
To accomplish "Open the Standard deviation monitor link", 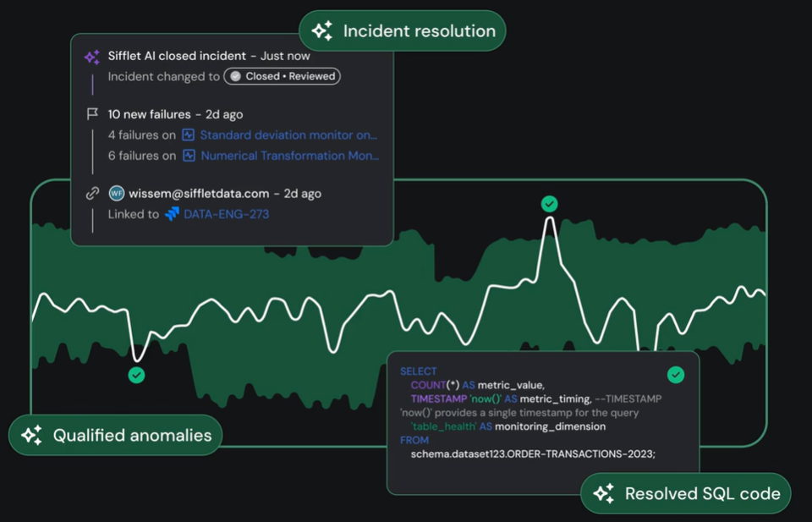I will (x=288, y=135).
